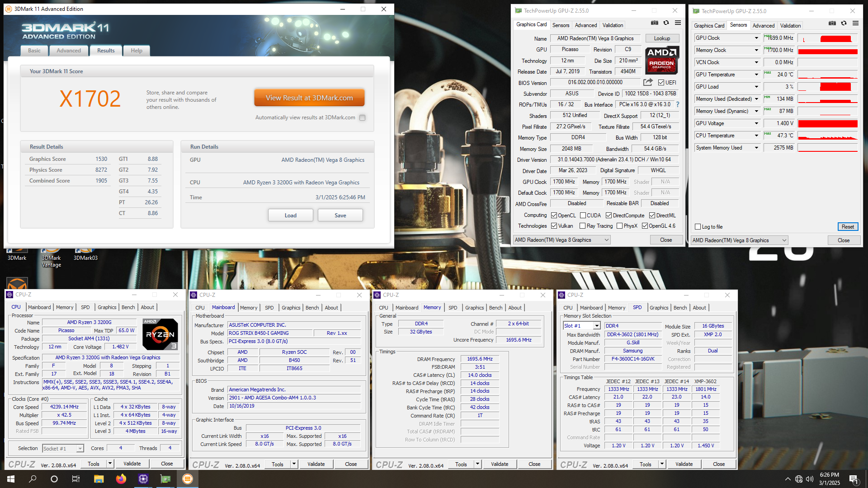Click the Part Number F4-3600C14-16GVK
The height and width of the screenshot is (488, 868).
(x=632, y=359)
